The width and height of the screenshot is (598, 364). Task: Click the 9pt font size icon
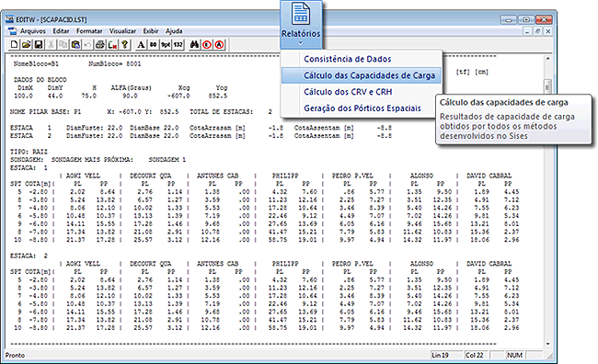166,45
